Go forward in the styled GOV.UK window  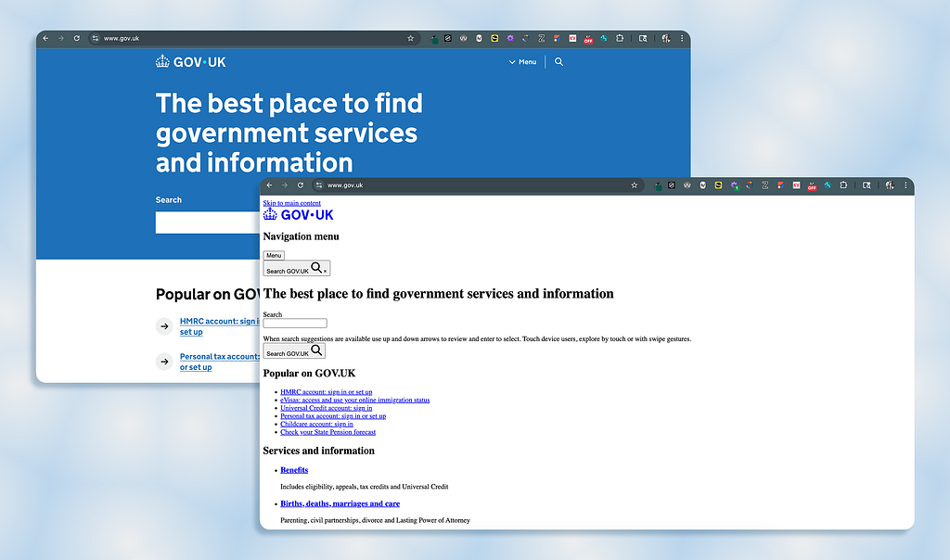click(60, 38)
